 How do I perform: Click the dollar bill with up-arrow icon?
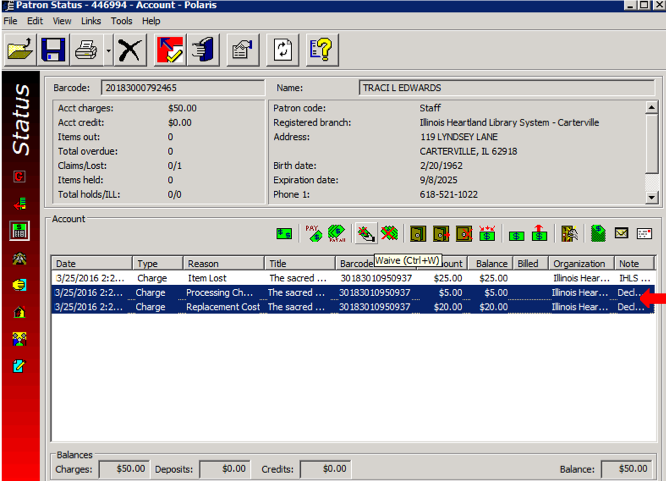click(x=539, y=234)
